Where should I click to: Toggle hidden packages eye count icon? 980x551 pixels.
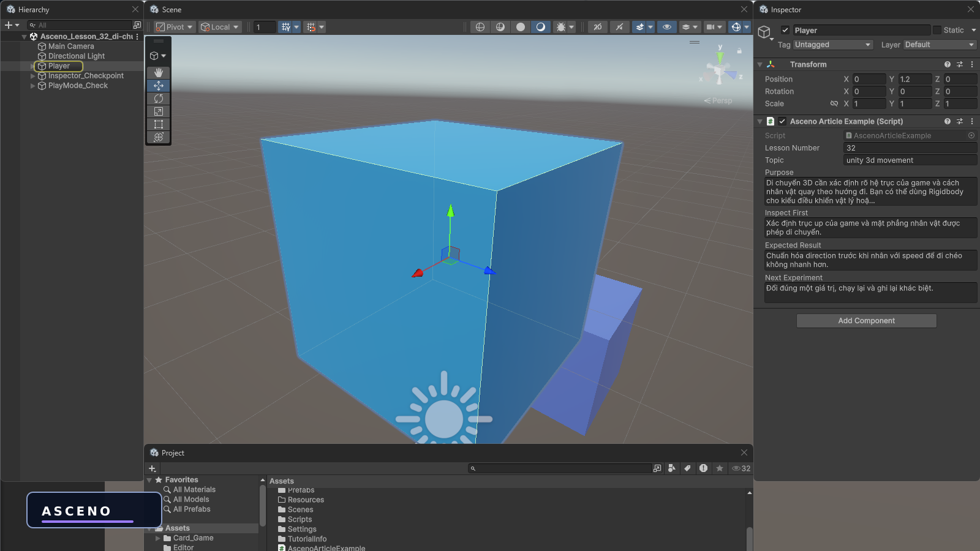741,468
